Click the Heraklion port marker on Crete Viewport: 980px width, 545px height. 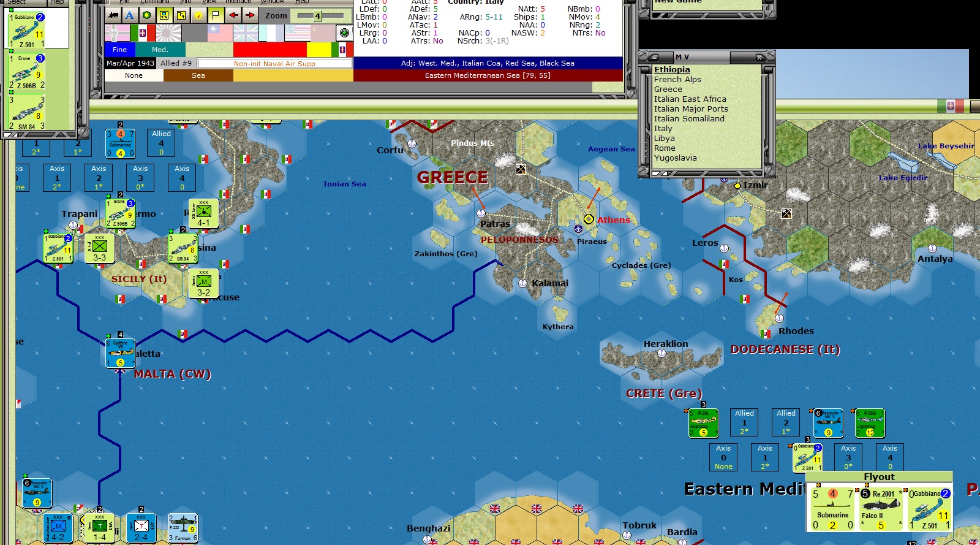point(661,353)
